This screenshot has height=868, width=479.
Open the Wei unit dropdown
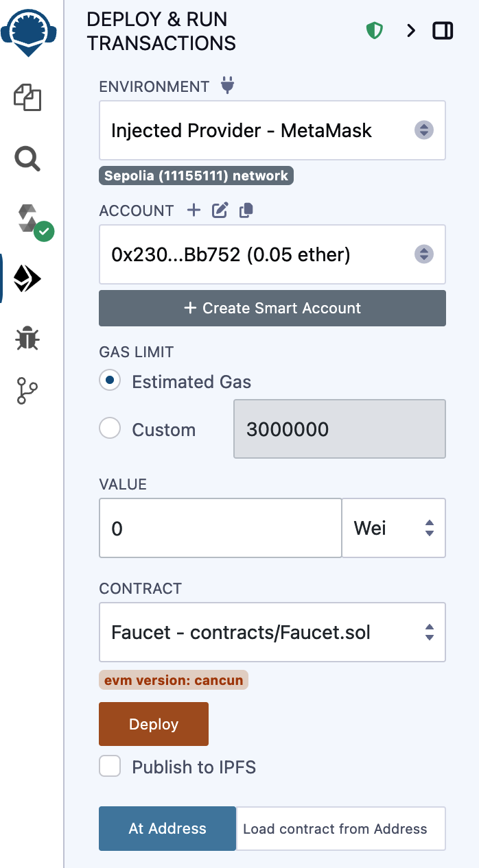(x=393, y=528)
